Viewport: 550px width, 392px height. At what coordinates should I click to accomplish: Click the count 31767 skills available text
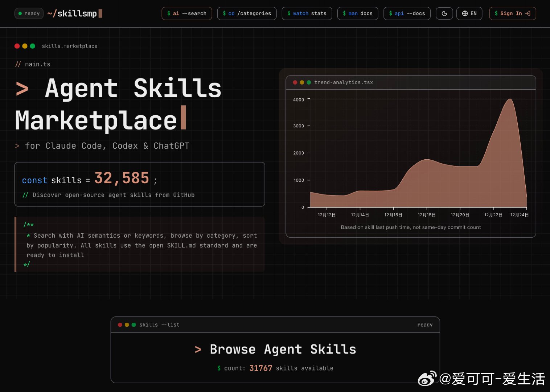click(275, 368)
